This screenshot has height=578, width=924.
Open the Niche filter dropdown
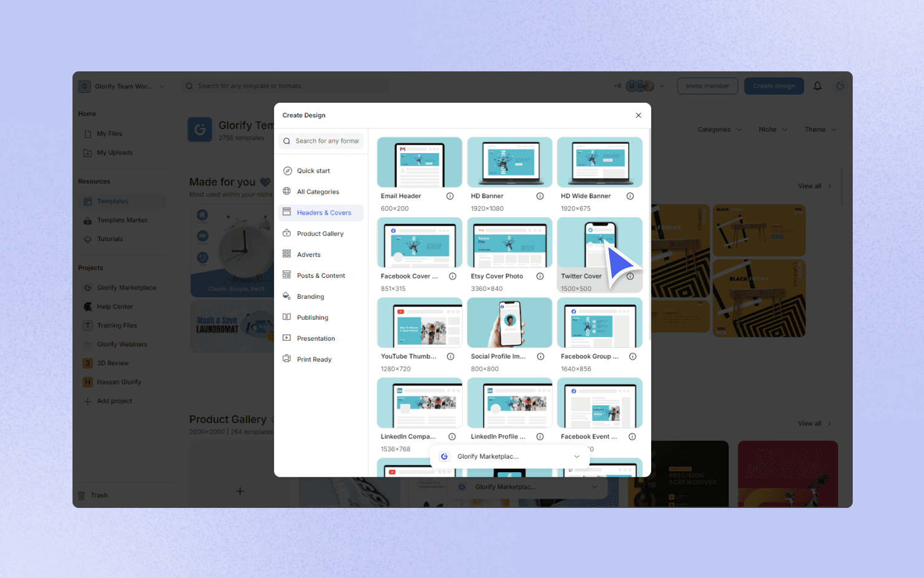pyautogui.click(x=773, y=130)
